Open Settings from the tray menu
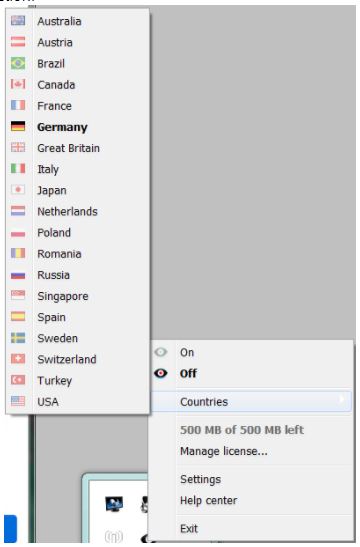Screen dimensions: 360x547 coord(200,479)
